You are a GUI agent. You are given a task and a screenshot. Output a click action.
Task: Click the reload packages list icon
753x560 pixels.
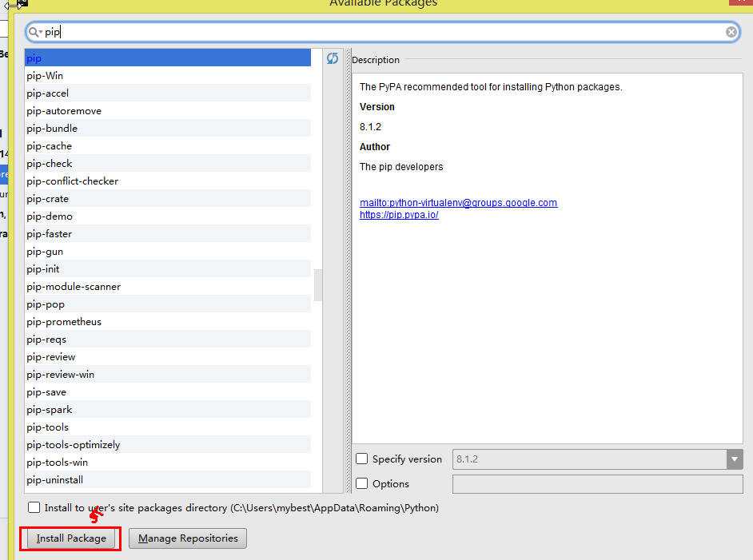click(x=333, y=58)
